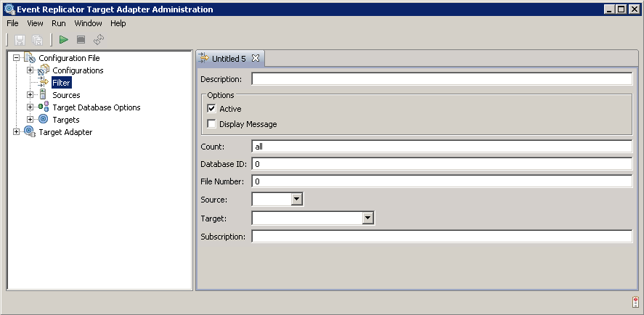Close the Untitled 5 tab
The image size is (644, 315).
256,58
